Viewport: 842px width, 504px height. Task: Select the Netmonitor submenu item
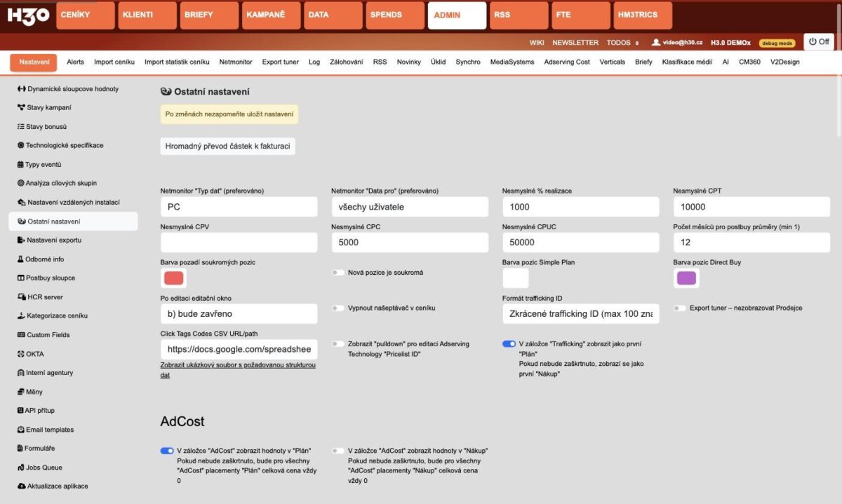(x=236, y=62)
